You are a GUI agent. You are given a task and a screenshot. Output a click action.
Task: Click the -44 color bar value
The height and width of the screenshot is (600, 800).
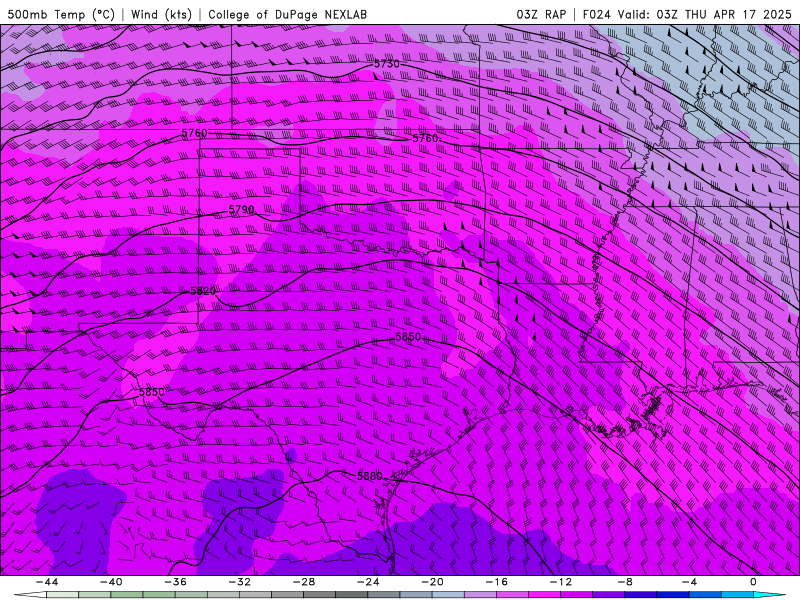click(x=47, y=582)
